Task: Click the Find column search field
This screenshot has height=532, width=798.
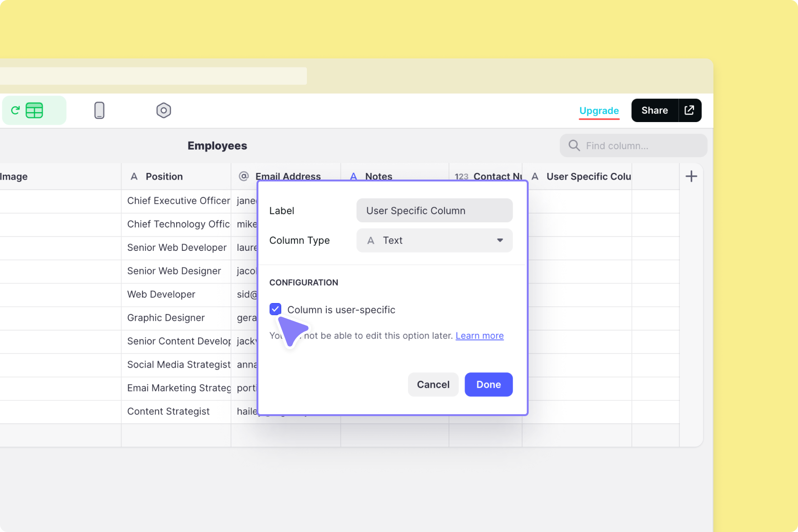Action: point(633,145)
